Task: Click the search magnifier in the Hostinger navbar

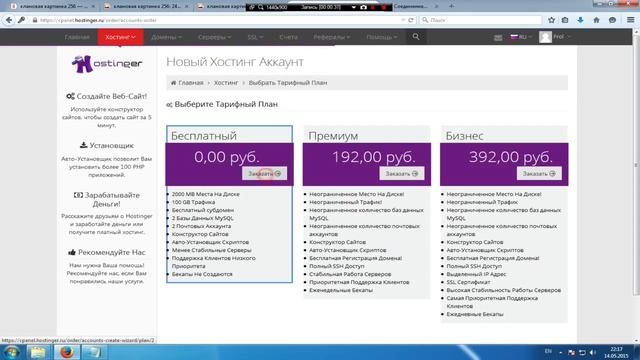Action: [x=416, y=37]
